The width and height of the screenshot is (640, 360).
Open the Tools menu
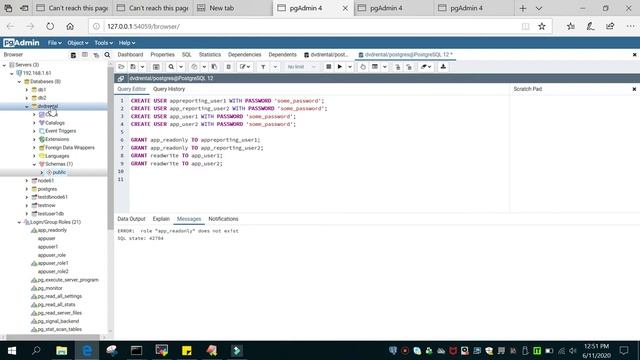103,43
